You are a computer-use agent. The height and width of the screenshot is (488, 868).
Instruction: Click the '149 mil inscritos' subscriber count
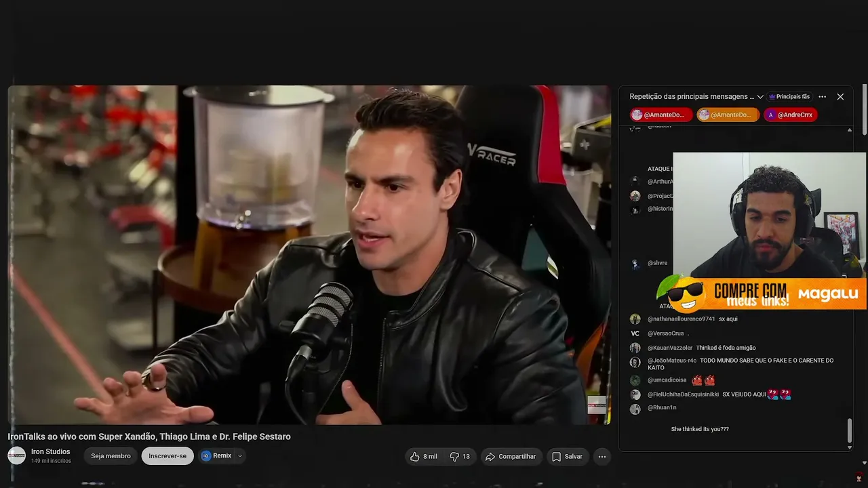pos(51,461)
